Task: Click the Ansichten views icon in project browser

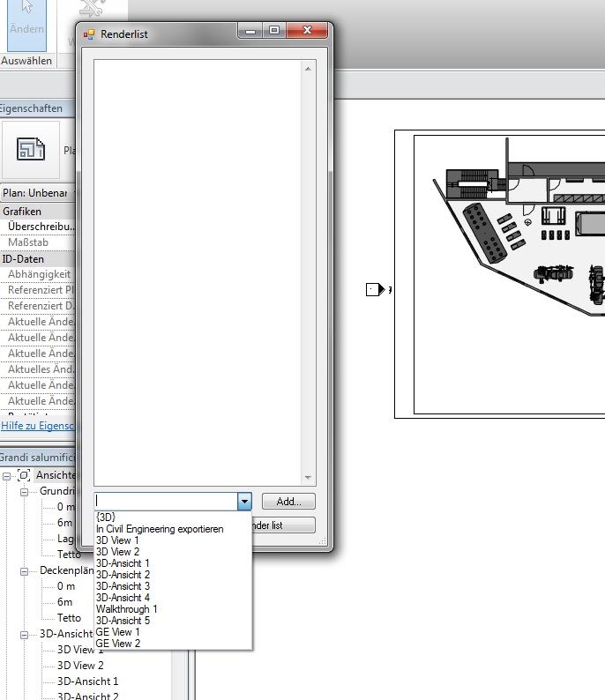Action: pyautogui.click(x=24, y=475)
